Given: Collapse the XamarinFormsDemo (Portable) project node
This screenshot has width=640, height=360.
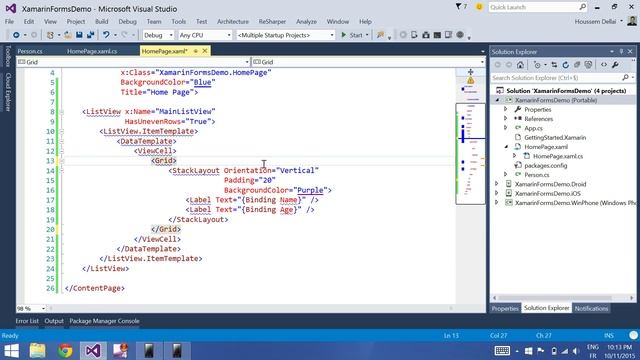Looking at the screenshot, I should (x=498, y=100).
